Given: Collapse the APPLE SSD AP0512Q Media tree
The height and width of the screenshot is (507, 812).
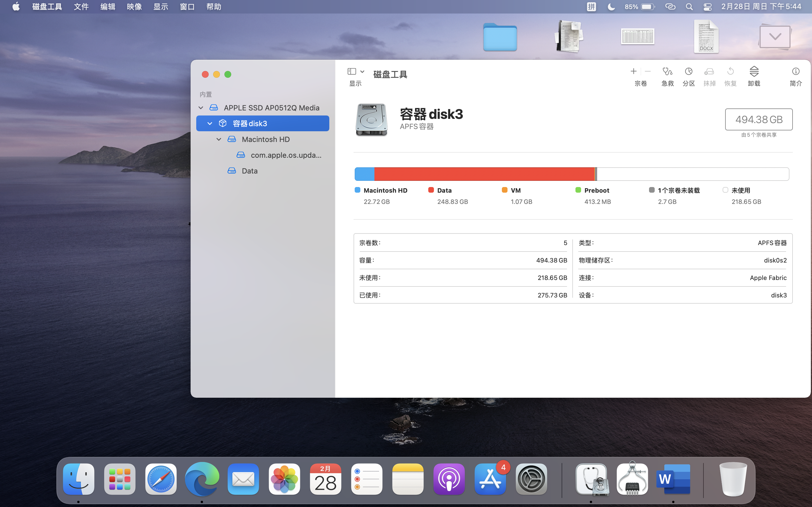Looking at the screenshot, I should 201,108.
